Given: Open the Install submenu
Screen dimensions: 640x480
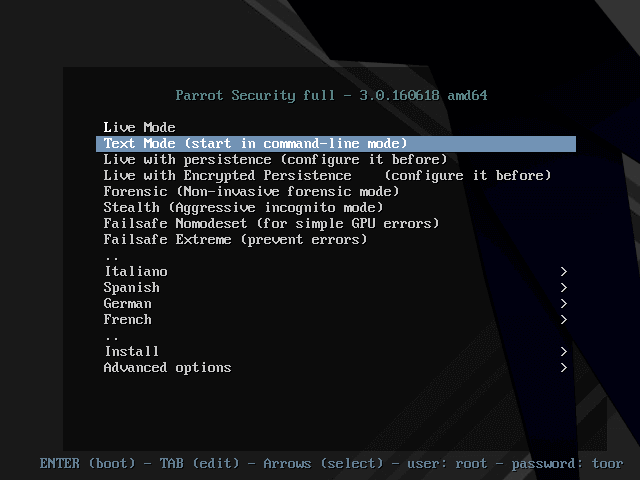Looking at the screenshot, I should [131, 351].
